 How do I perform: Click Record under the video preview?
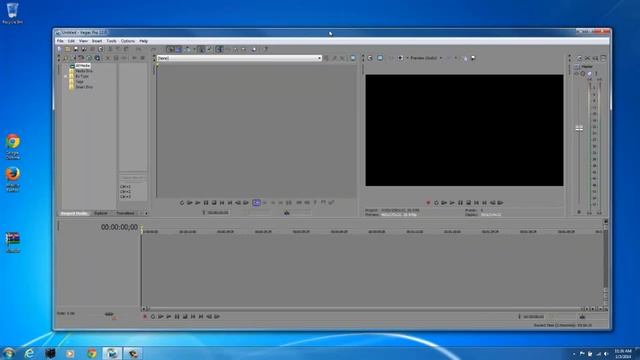(428, 203)
